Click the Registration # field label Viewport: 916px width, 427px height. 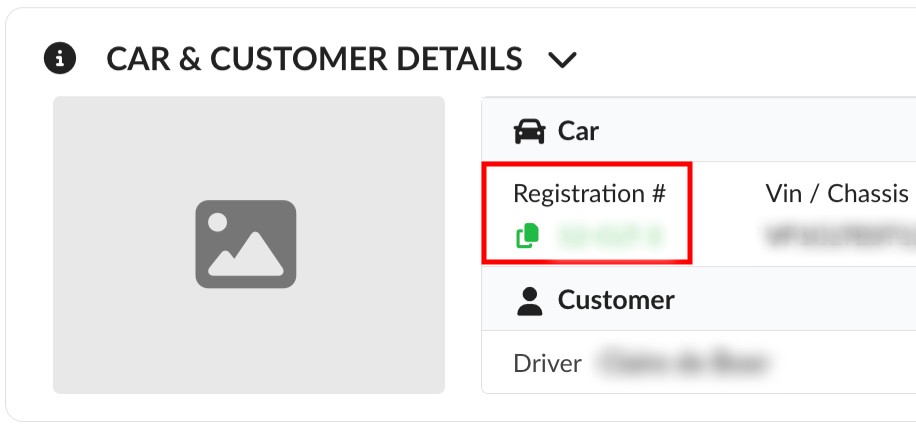click(x=589, y=193)
